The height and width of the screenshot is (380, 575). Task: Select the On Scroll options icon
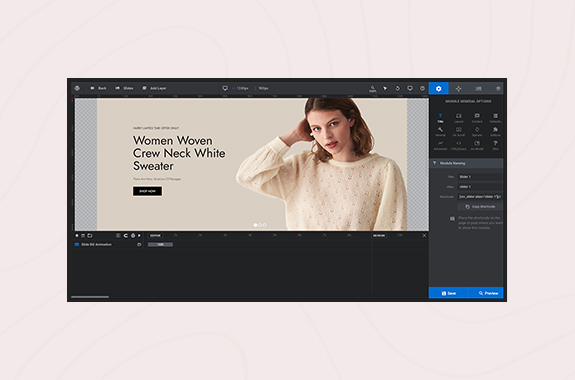click(x=458, y=132)
